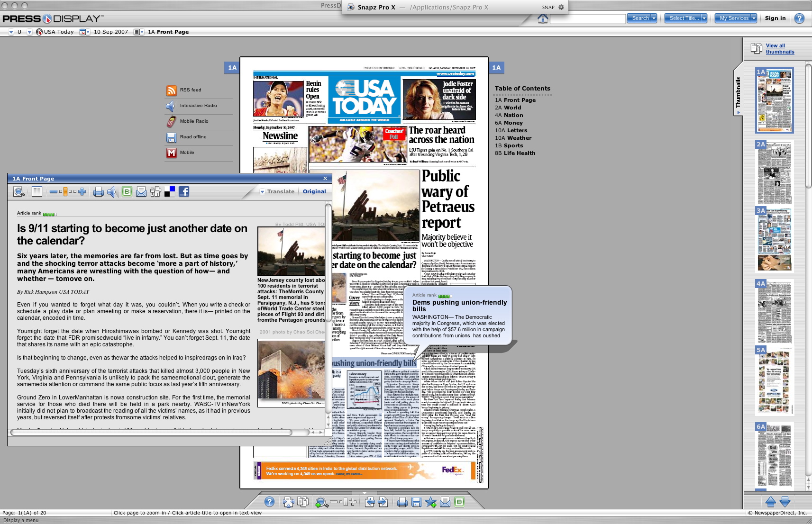Image resolution: width=812 pixels, height=524 pixels.
Task: Click the View all thumbnails link
Action: [780, 49]
